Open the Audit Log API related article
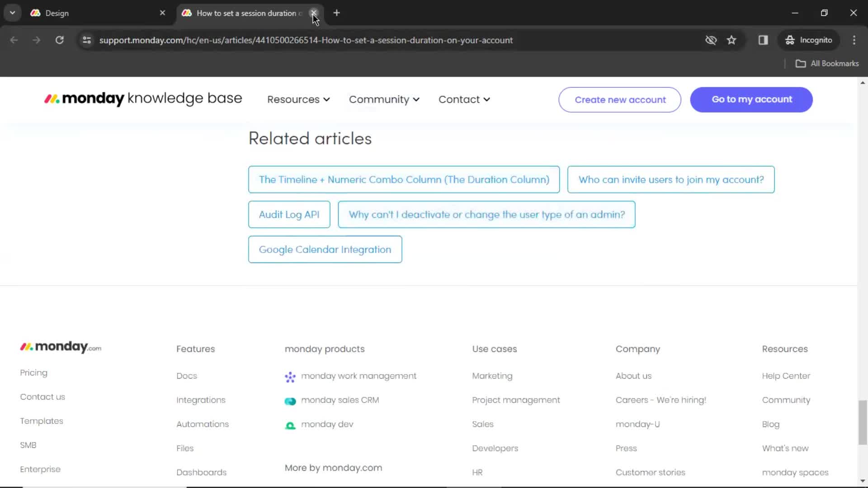868x488 pixels. (288, 215)
